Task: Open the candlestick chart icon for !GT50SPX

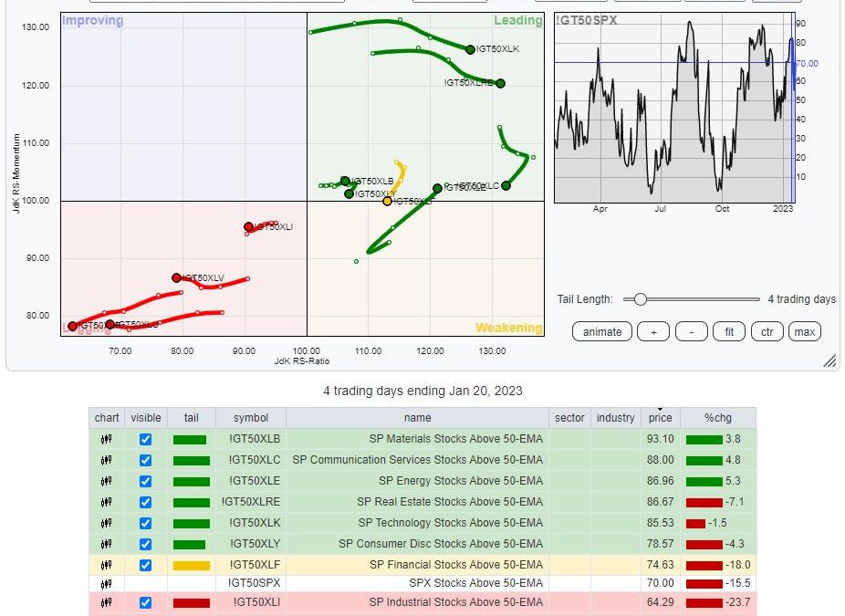Action: click(x=107, y=583)
